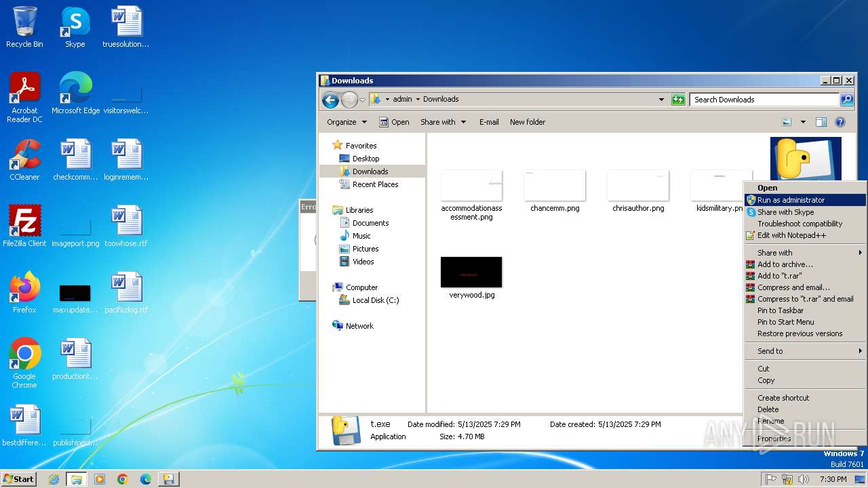
Task: Select checkcomm Word document on desktop
Action: (x=75, y=160)
